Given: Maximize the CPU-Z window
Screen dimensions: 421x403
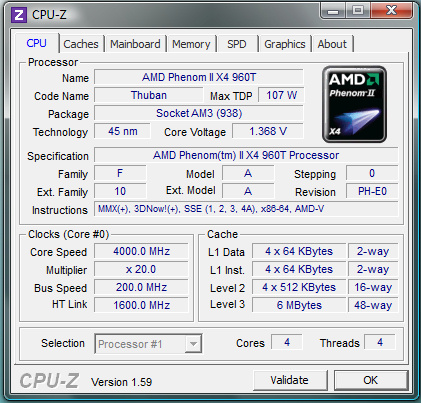Looking at the screenshot, I should [358, 11].
